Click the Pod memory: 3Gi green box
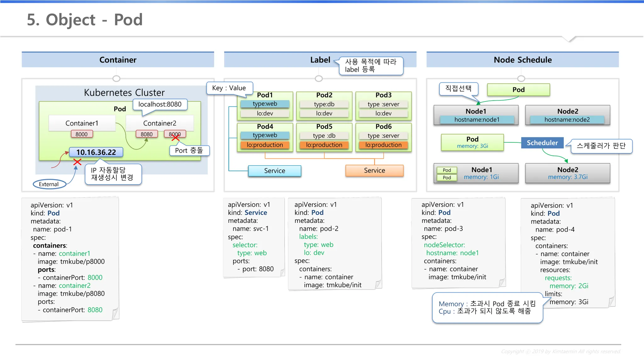 click(472, 142)
